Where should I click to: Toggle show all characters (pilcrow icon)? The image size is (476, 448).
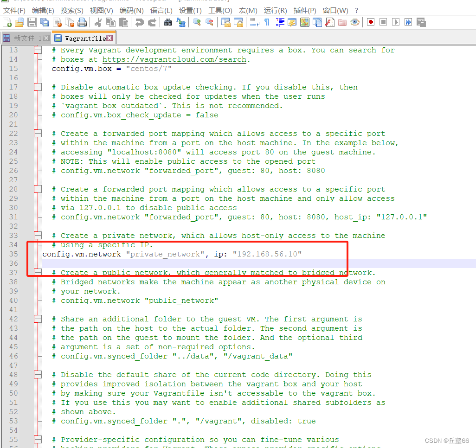click(267, 22)
